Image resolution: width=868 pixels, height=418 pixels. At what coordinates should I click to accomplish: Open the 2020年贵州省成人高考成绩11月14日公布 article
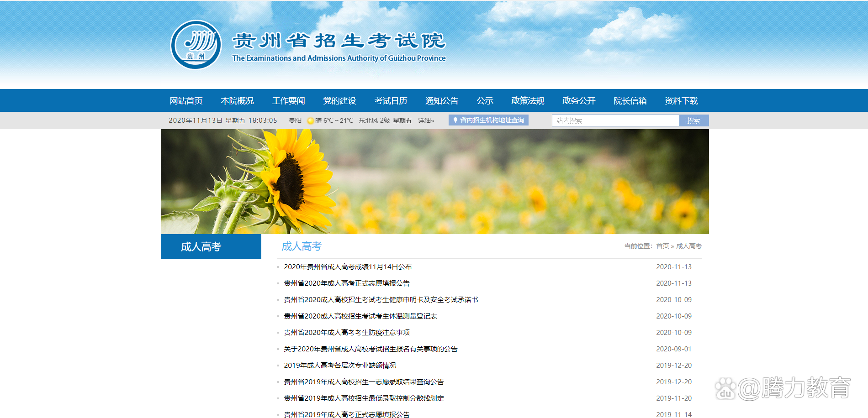(347, 266)
